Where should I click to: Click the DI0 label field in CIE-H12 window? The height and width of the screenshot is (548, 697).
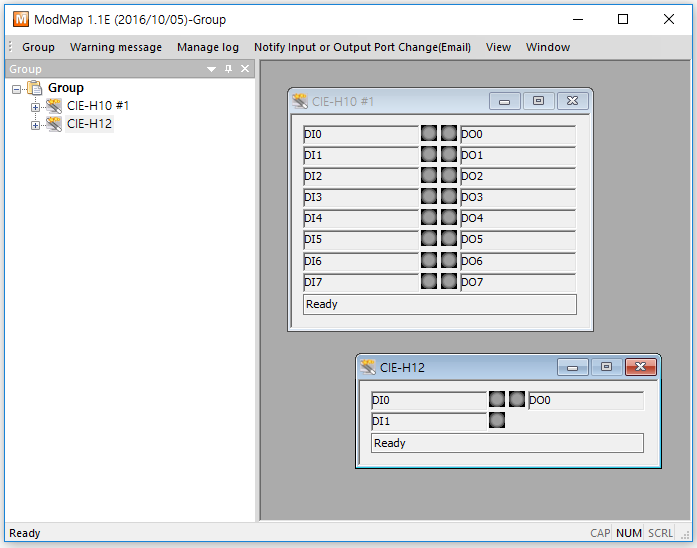tap(429, 400)
